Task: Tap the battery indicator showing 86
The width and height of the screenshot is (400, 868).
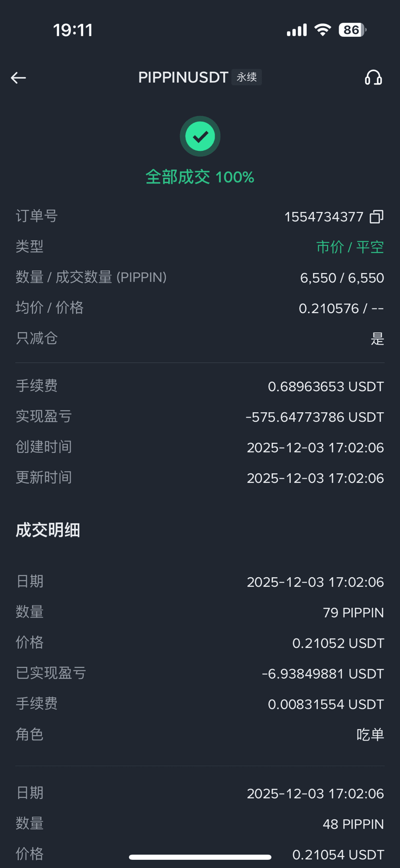Action: click(x=353, y=30)
